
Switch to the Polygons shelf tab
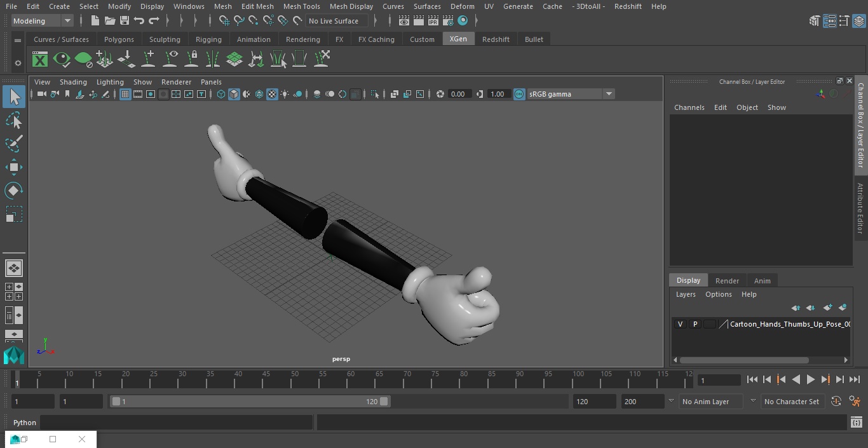coord(119,39)
